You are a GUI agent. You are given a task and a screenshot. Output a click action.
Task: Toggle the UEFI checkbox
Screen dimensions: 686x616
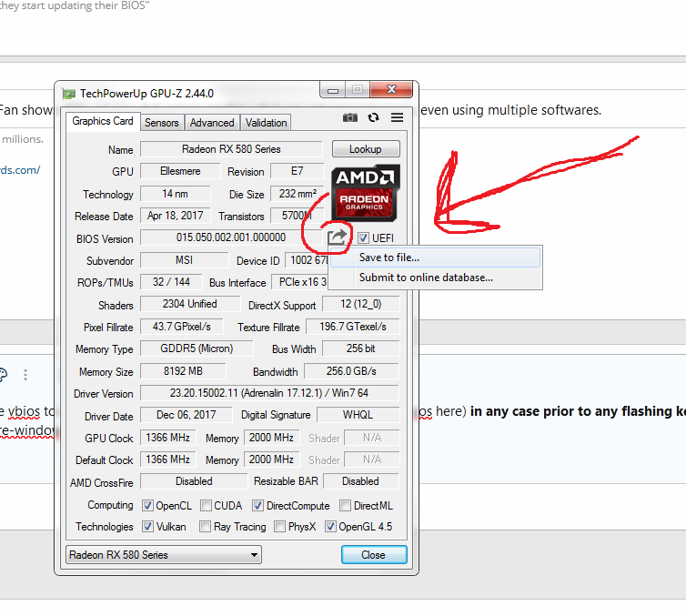click(363, 238)
